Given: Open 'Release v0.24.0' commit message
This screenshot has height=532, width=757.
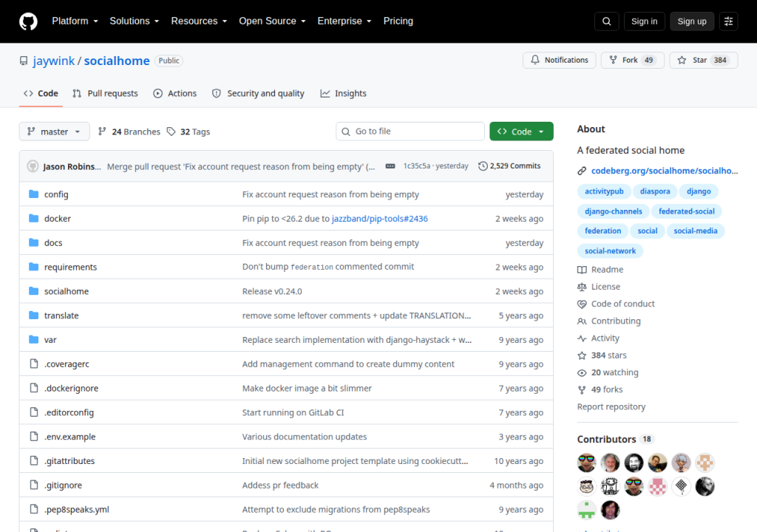Looking at the screenshot, I should (272, 291).
